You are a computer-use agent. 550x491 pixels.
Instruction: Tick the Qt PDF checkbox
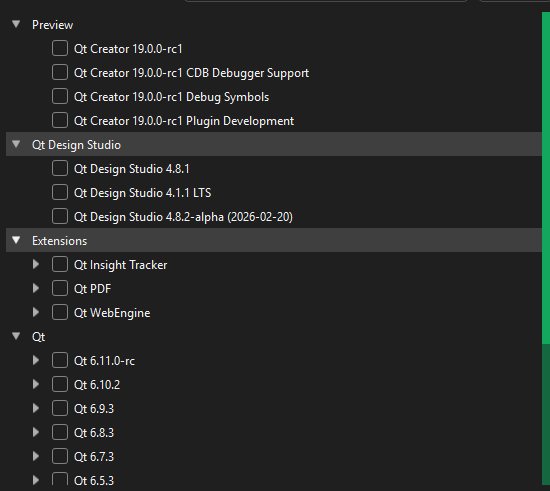click(60, 289)
